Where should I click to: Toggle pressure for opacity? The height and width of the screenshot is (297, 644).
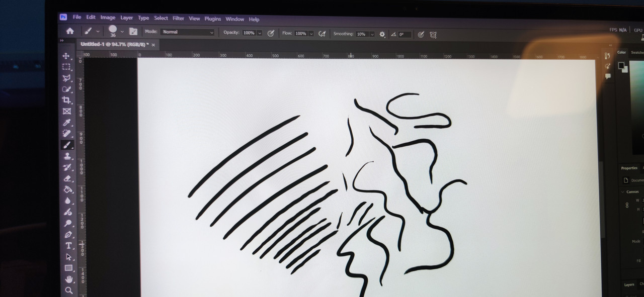click(x=271, y=33)
